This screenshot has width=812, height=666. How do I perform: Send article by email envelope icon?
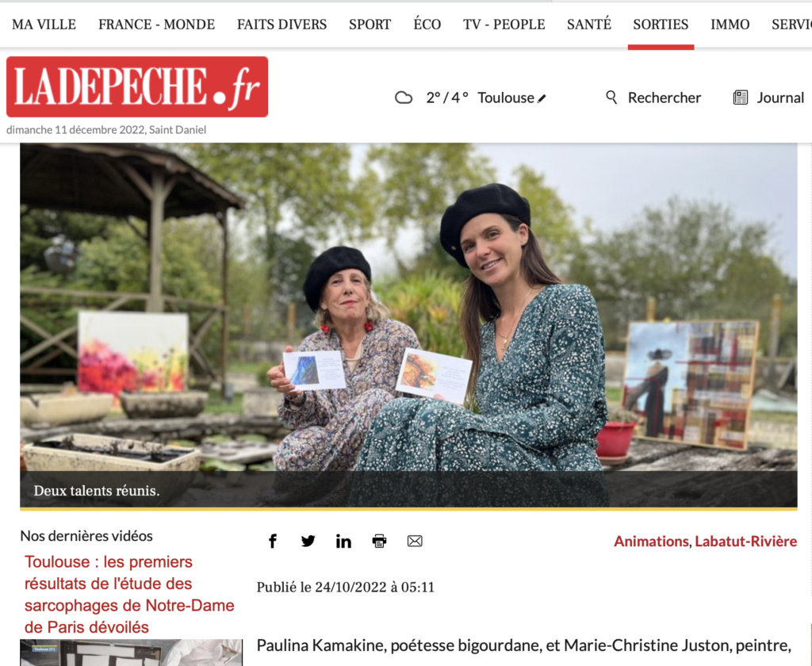(x=415, y=542)
